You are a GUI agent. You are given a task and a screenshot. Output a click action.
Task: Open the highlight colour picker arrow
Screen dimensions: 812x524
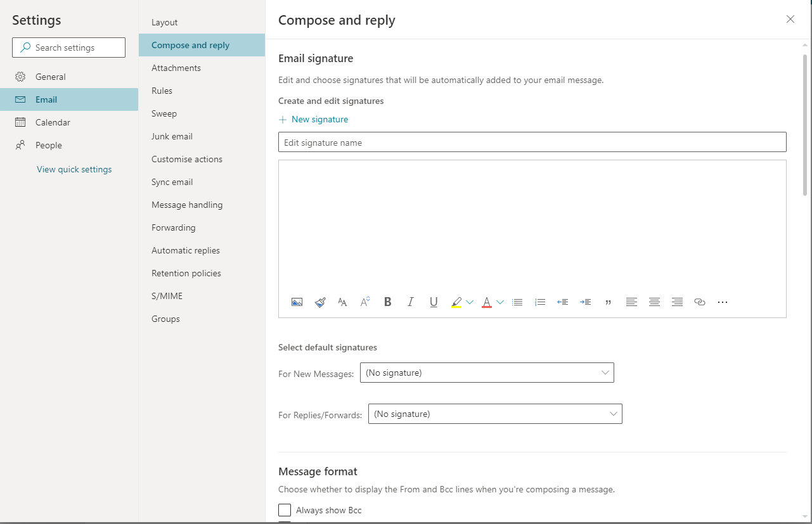coord(470,302)
